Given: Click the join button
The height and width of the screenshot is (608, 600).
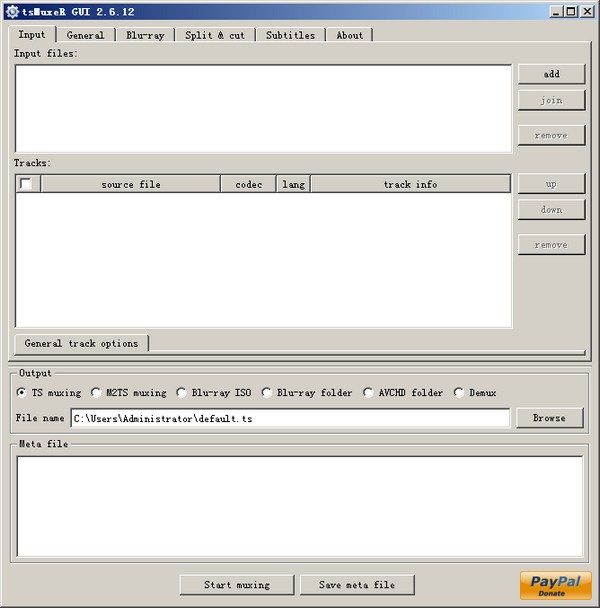Looking at the screenshot, I should tap(552, 101).
